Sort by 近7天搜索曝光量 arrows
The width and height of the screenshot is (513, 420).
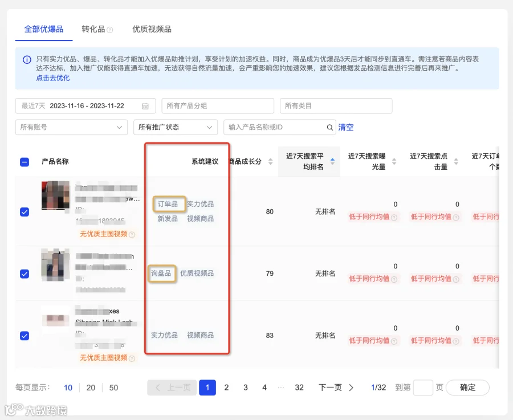[394, 161]
